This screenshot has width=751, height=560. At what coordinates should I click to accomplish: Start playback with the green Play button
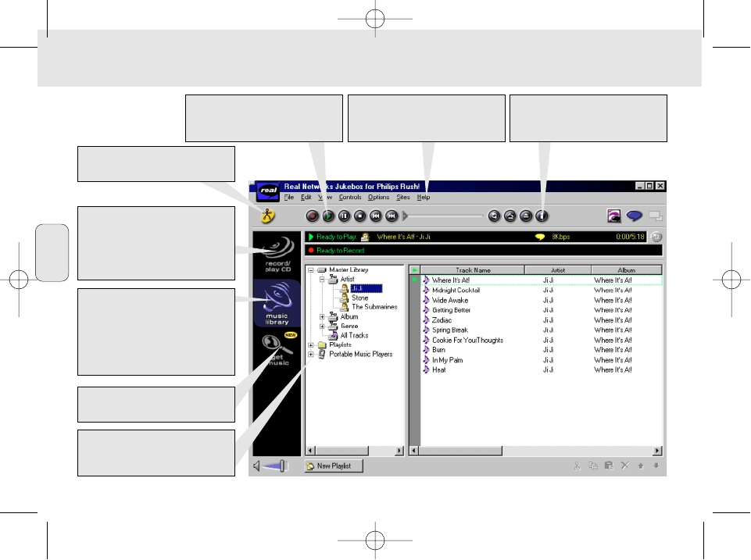tap(328, 216)
